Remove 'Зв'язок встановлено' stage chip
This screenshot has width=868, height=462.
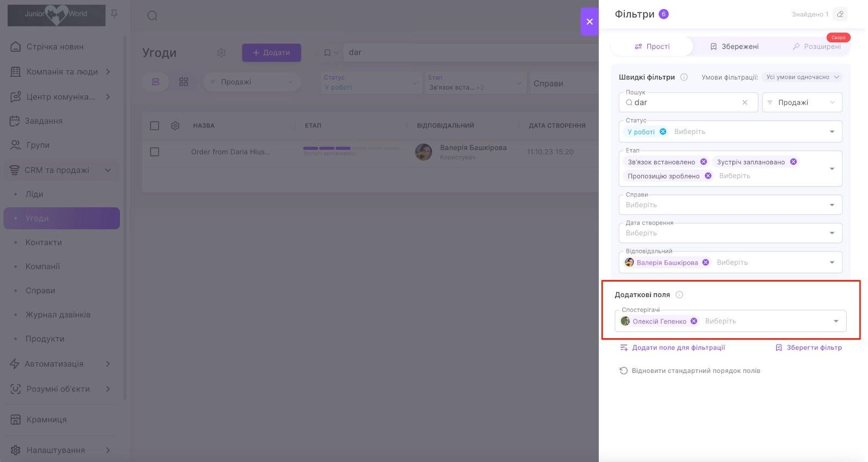(704, 162)
